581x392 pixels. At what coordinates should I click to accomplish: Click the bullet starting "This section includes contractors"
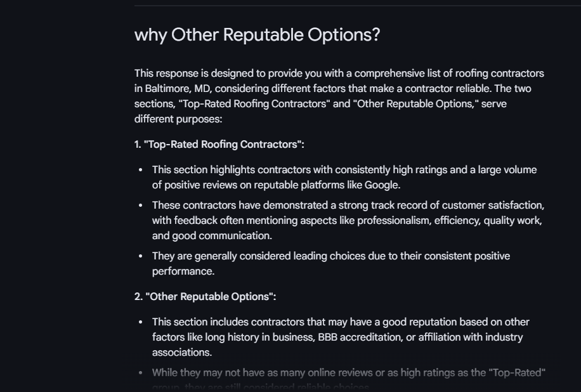coord(341,337)
